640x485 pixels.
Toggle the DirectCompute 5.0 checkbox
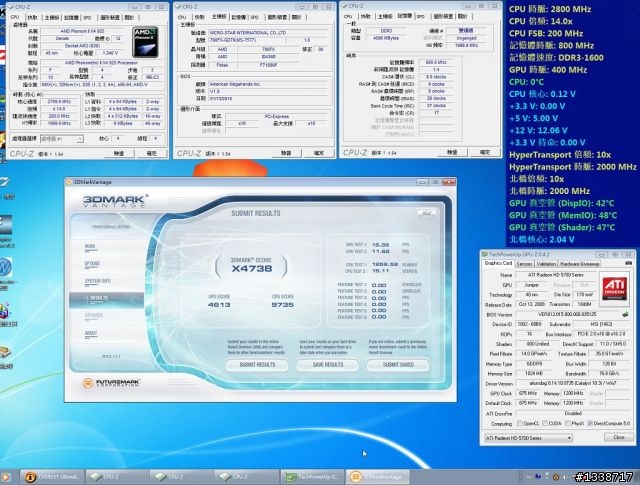click(590, 424)
